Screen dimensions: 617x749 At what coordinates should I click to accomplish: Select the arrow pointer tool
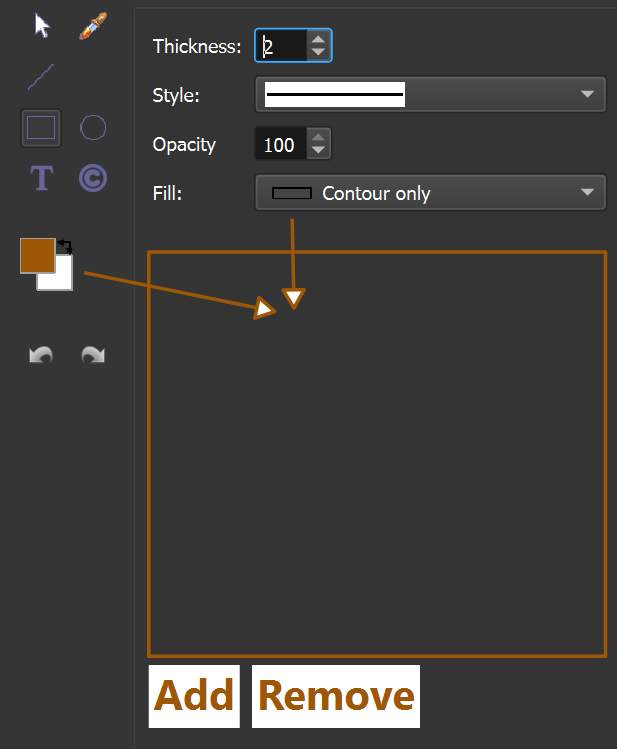click(x=42, y=26)
